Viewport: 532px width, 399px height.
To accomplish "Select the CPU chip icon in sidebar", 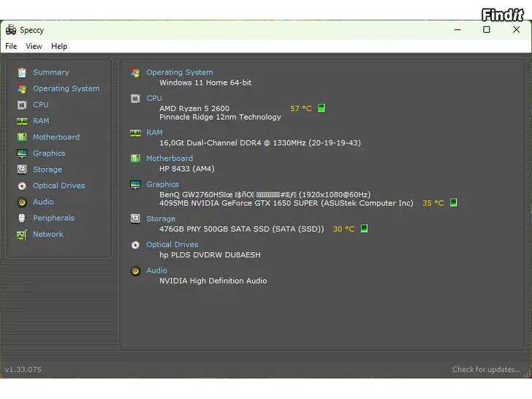I will [x=22, y=104].
